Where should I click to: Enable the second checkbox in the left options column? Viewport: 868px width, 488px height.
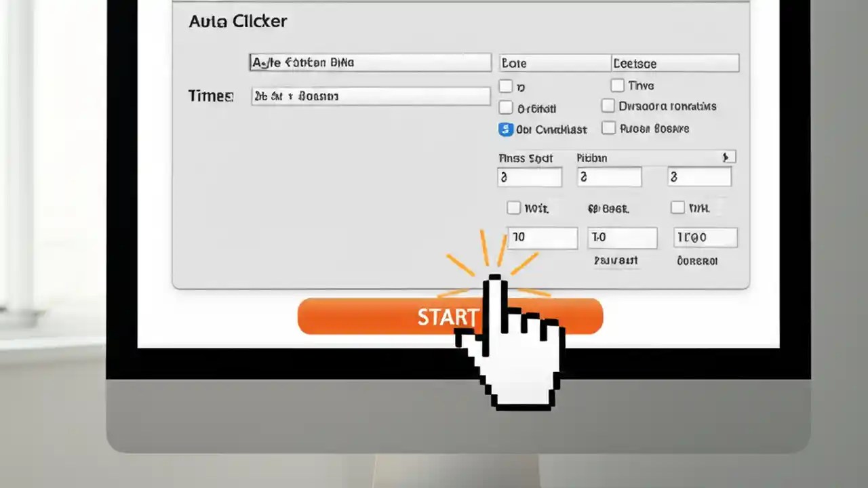(x=505, y=107)
